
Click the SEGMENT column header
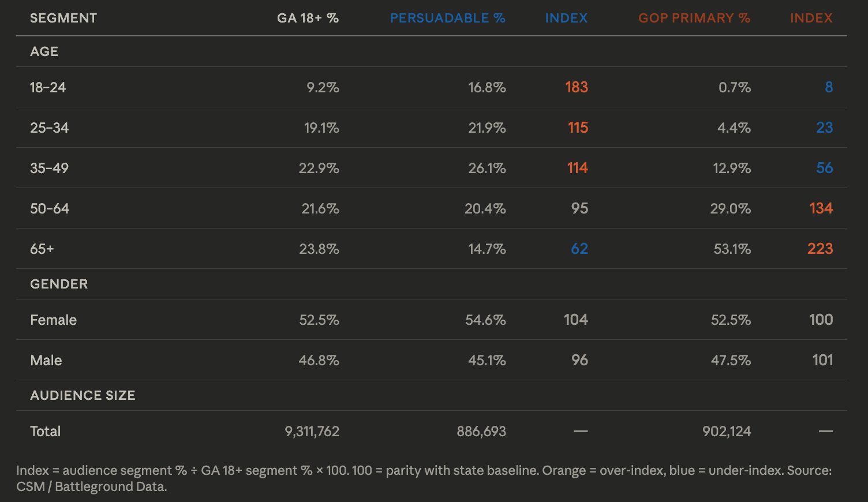pyautogui.click(x=63, y=18)
